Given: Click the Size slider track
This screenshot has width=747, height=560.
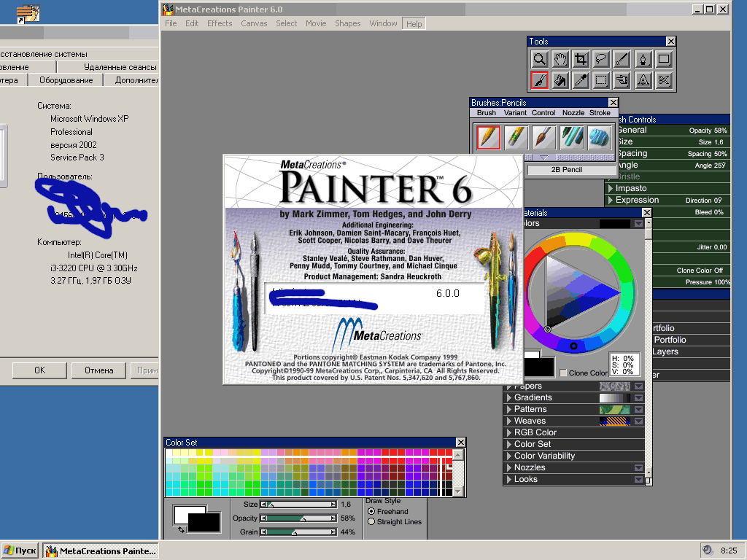Looking at the screenshot, I should click(298, 505).
